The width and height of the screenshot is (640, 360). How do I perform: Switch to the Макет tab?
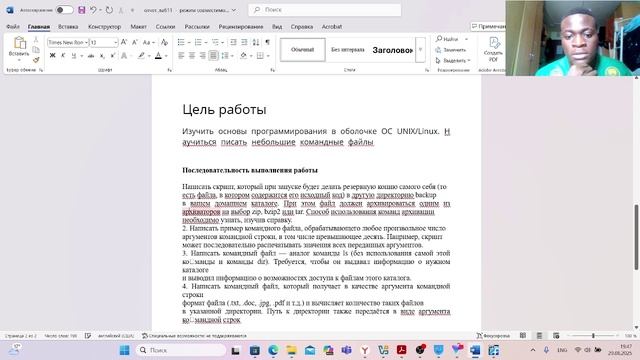(x=138, y=27)
